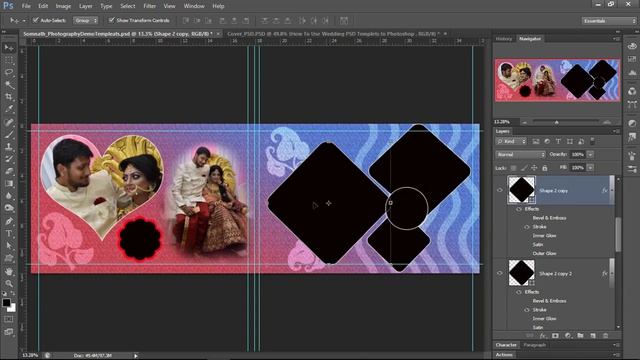Filter layers by type (T) icon
The height and width of the screenshot is (360, 640).
558,142
